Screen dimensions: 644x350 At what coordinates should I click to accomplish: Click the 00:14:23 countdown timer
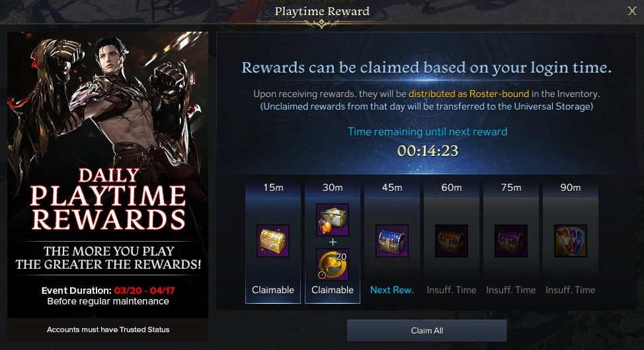point(428,151)
